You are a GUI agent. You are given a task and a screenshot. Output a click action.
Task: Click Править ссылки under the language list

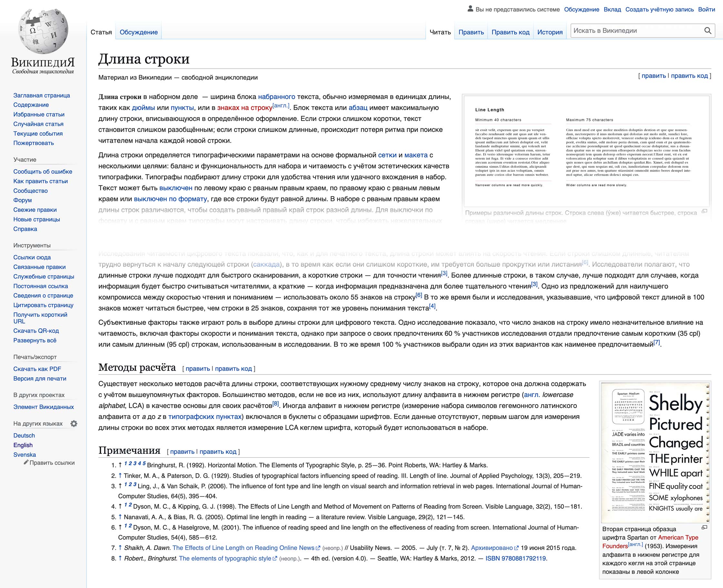pos(52,462)
